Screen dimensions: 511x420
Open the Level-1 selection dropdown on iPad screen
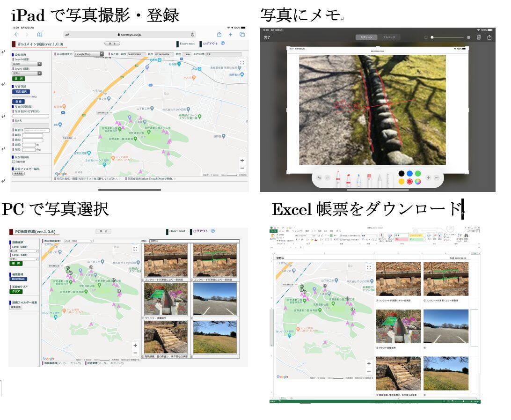[x=27, y=74]
